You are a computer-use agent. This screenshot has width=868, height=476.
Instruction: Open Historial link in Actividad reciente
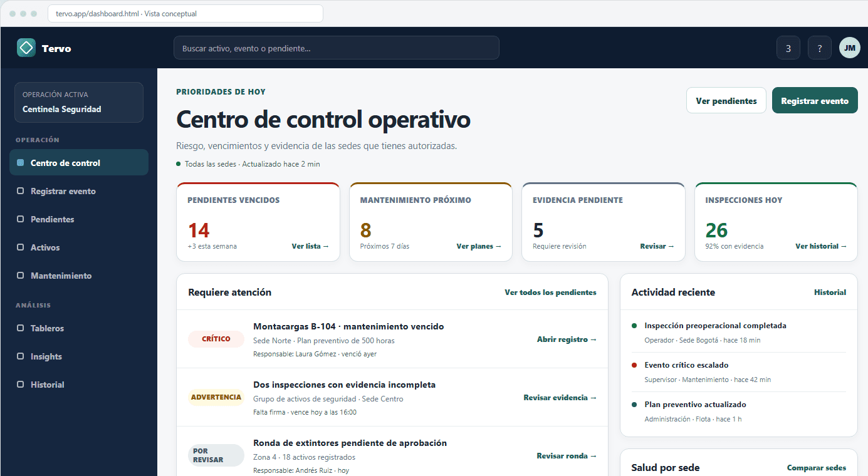tap(830, 292)
